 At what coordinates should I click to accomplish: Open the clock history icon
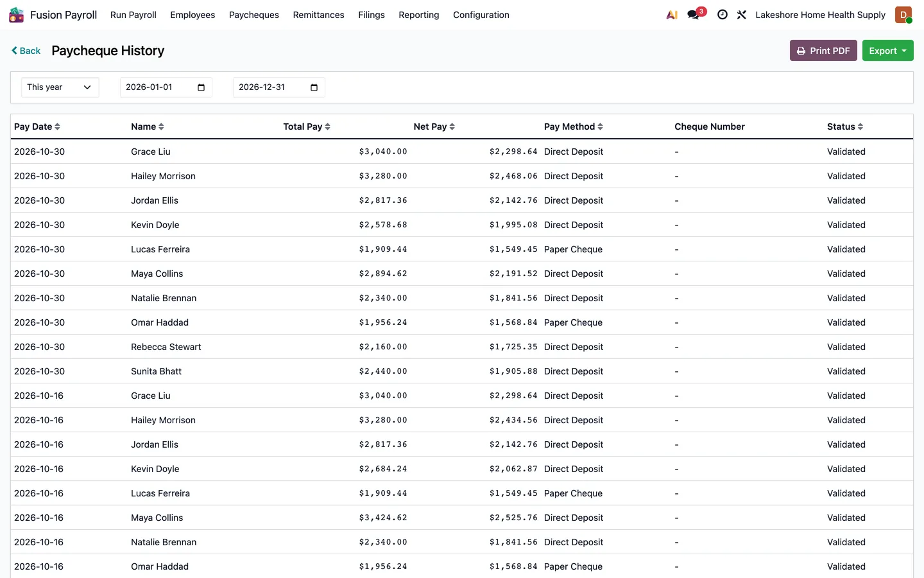[x=723, y=15]
